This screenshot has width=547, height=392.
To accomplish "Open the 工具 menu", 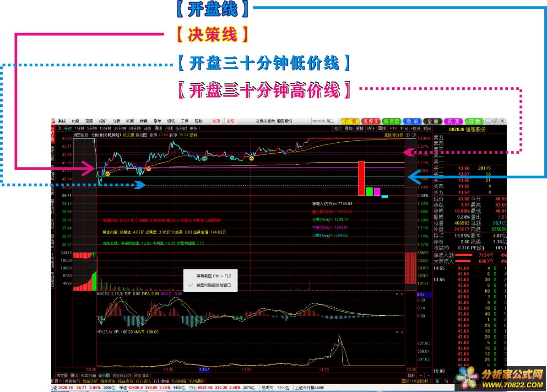I will click(184, 121).
